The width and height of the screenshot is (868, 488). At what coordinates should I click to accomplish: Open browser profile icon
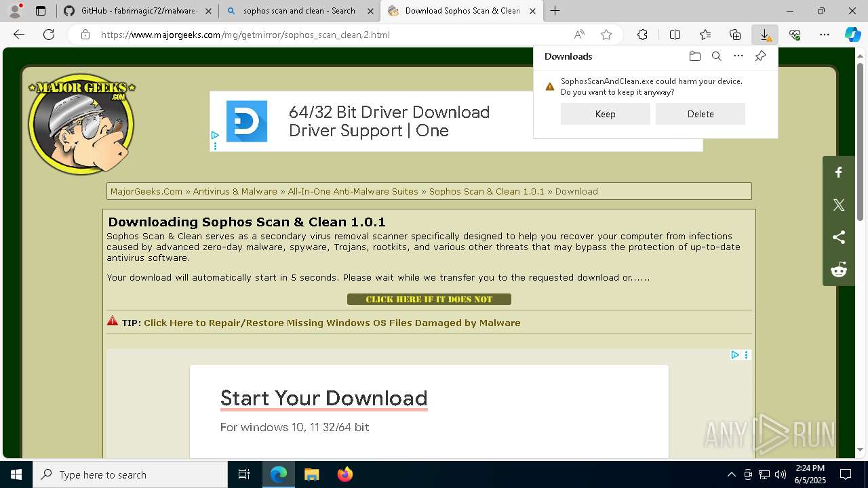tap(14, 11)
